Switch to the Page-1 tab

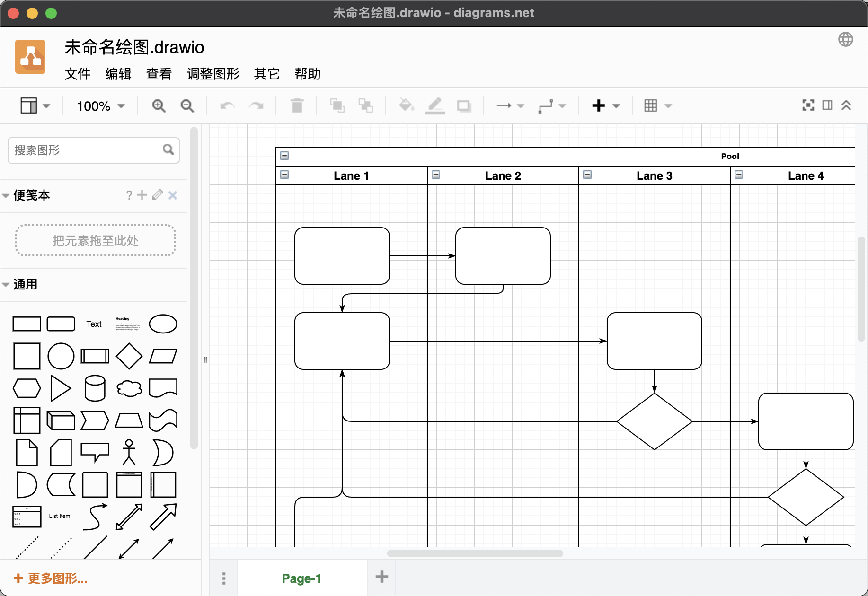301,578
